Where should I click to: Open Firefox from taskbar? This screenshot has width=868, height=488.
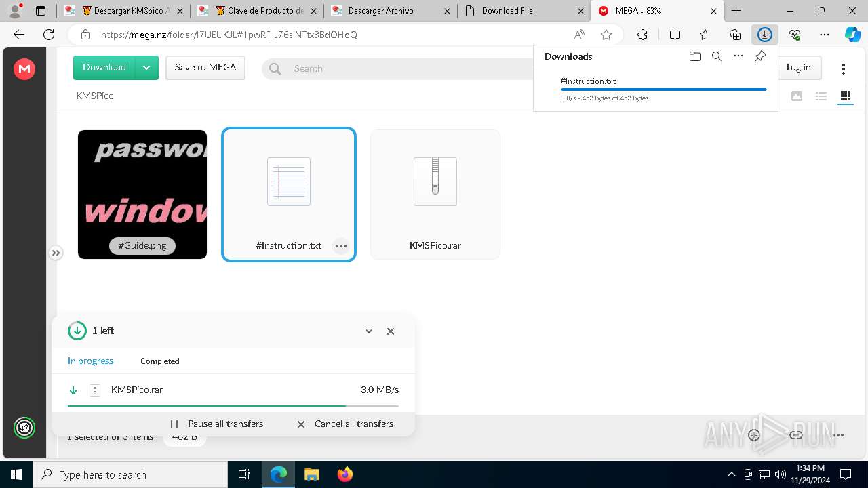click(345, 474)
